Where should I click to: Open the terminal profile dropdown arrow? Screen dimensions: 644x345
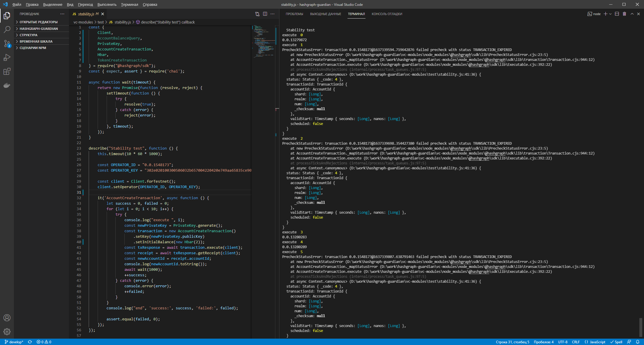click(610, 14)
